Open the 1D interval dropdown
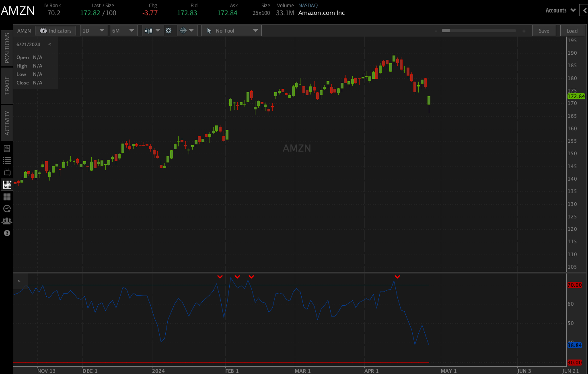Screen dimensions: 588x374 [x=94, y=31]
